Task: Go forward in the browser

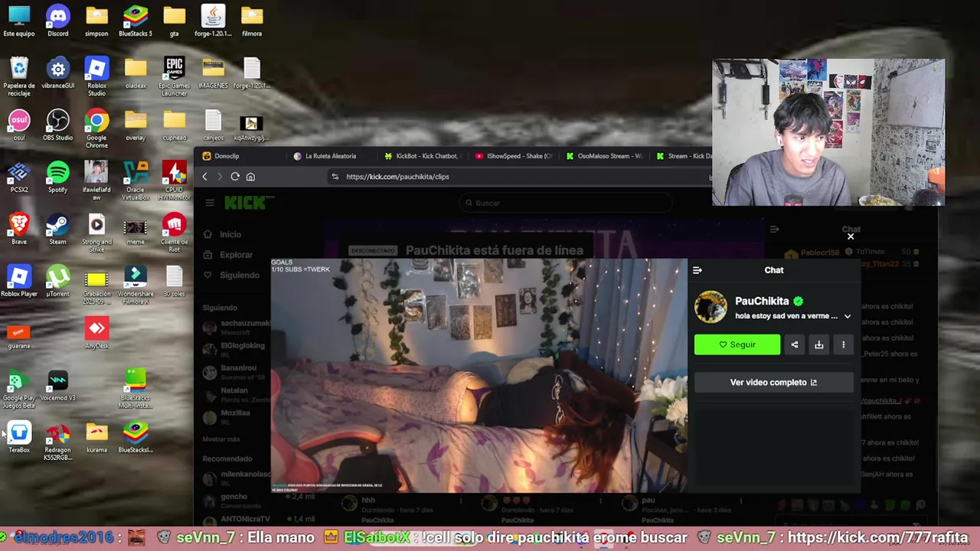Action: pos(220,177)
